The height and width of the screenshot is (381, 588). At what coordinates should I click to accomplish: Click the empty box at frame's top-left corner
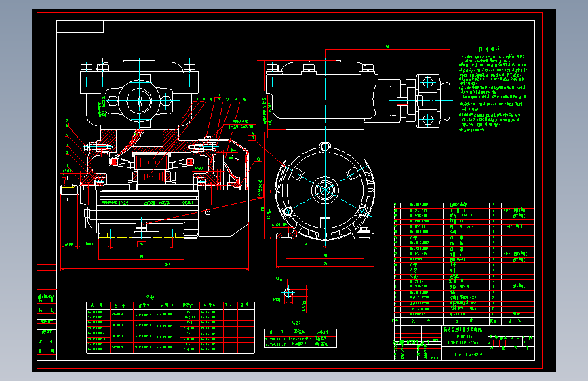pyautogui.click(x=80, y=26)
